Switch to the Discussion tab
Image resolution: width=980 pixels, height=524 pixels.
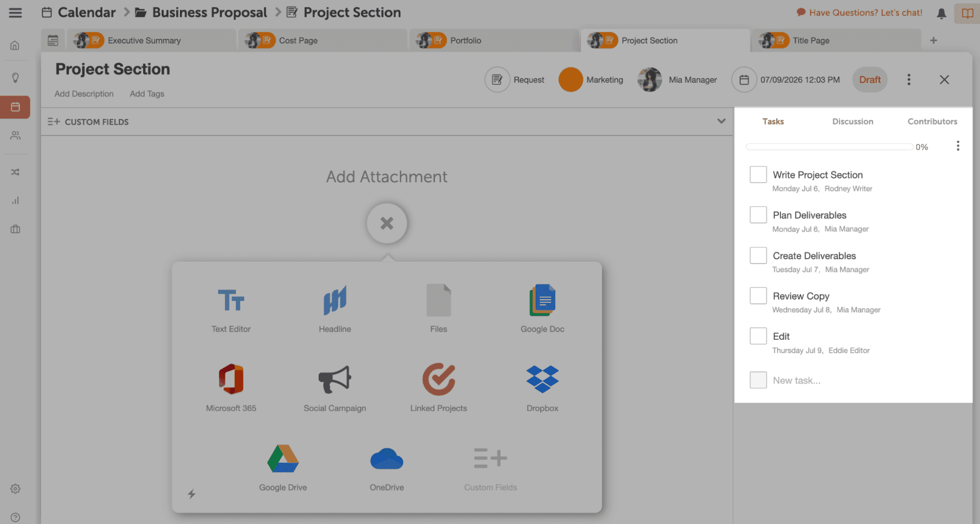click(853, 121)
